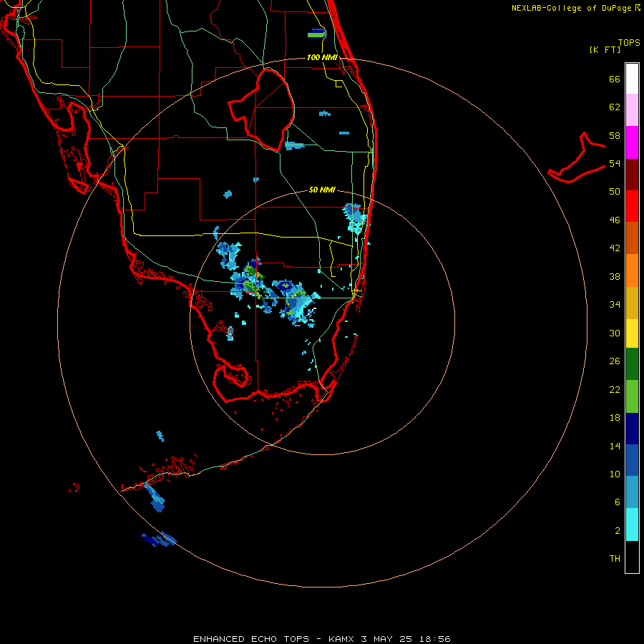The height and width of the screenshot is (644, 644).
Task: Click the "2" legend value
Action: 618,531
